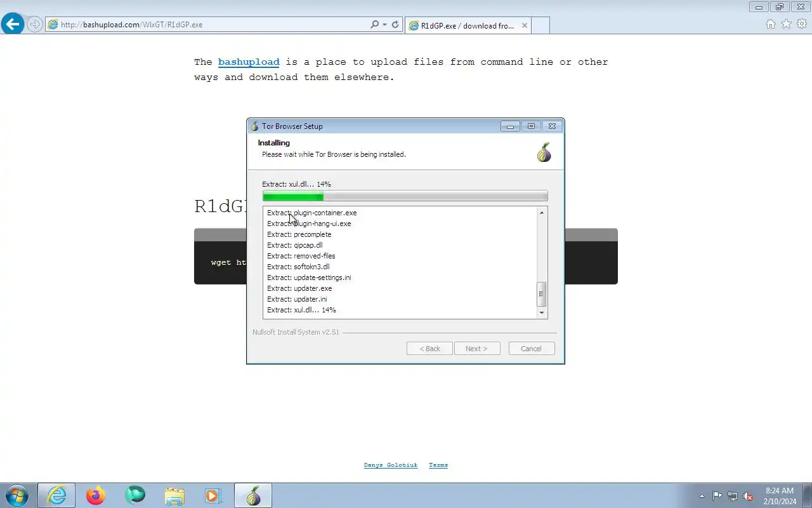Viewport: 812px width, 508px height.
Task: Select 'Extract: updater.exe' log line
Action: point(299,288)
